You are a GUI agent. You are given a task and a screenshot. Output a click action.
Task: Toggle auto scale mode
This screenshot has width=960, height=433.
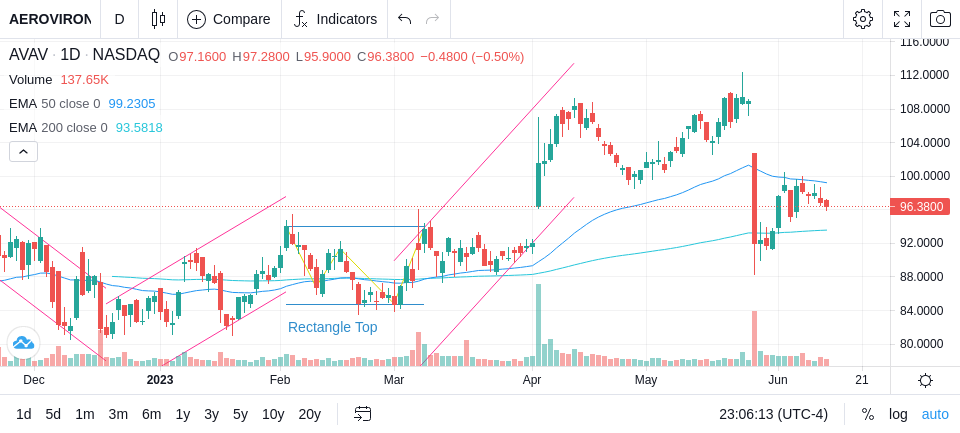[x=935, y=415]
